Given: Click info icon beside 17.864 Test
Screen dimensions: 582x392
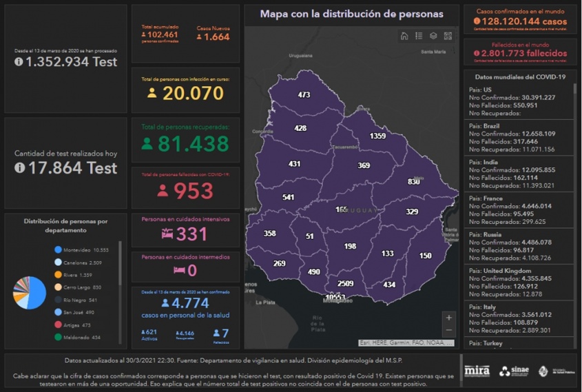Looking at the screenshot, I should [19, 167].
